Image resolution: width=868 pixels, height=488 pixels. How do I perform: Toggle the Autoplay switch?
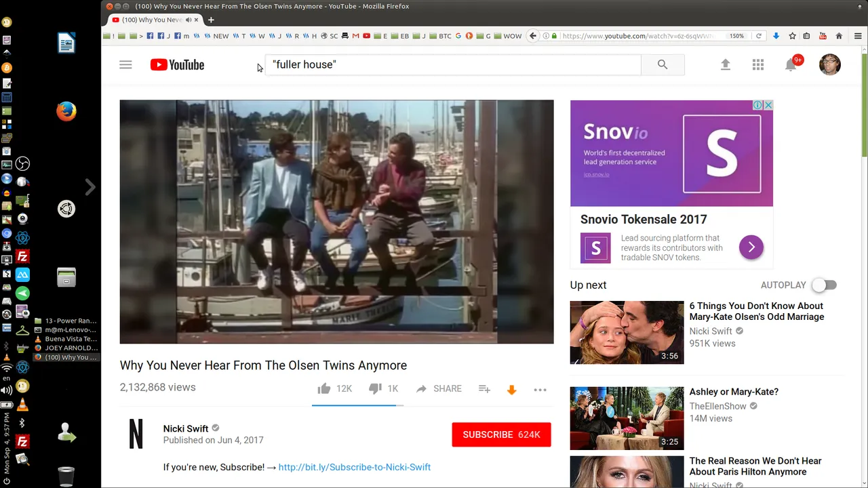(x=825, y=285)
